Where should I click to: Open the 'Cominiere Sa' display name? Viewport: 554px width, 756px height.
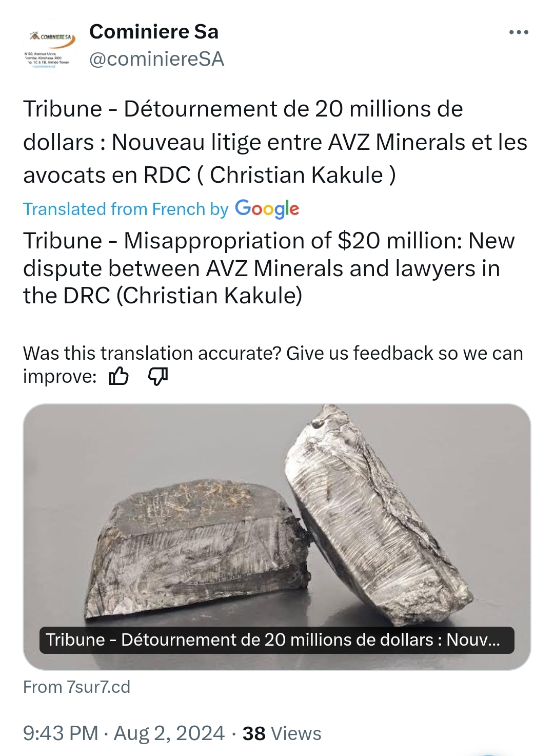pyautogui.click(x=154, y=32)
